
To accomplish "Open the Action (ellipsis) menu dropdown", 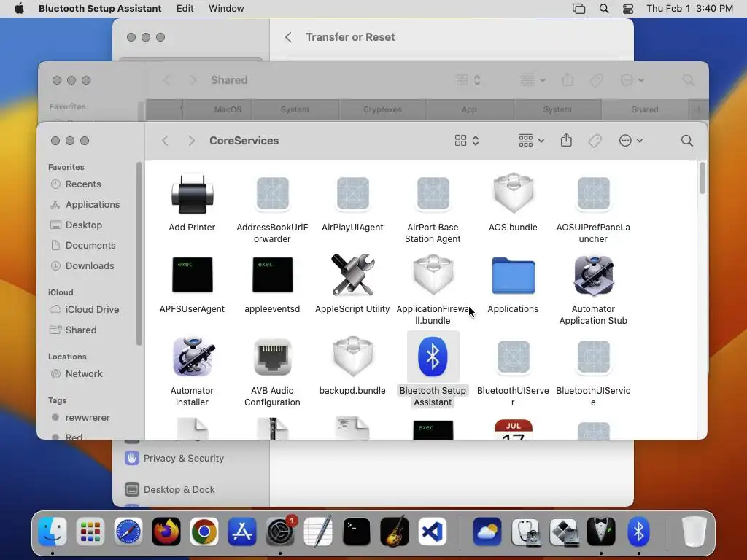I will point(631,141).
